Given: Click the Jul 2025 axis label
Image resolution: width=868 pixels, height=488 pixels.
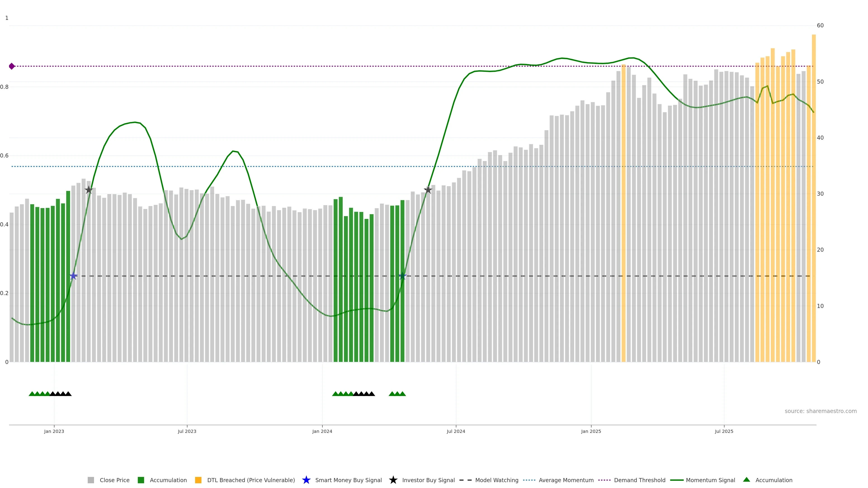Looking at the screenshot, I should click(x=724, y=431).
